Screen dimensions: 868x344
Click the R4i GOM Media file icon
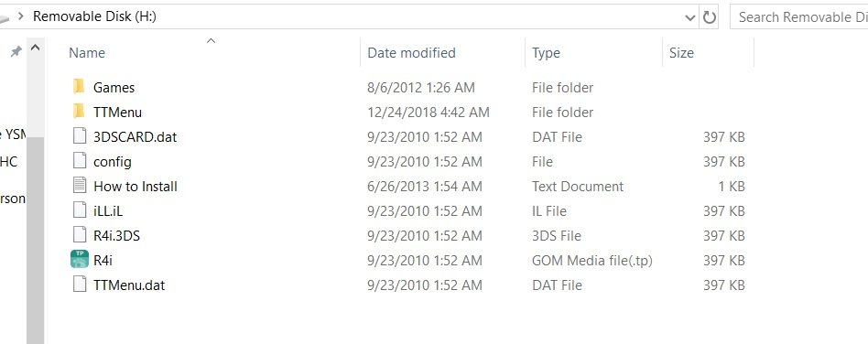pyautogui.click(x=80, y=260)
